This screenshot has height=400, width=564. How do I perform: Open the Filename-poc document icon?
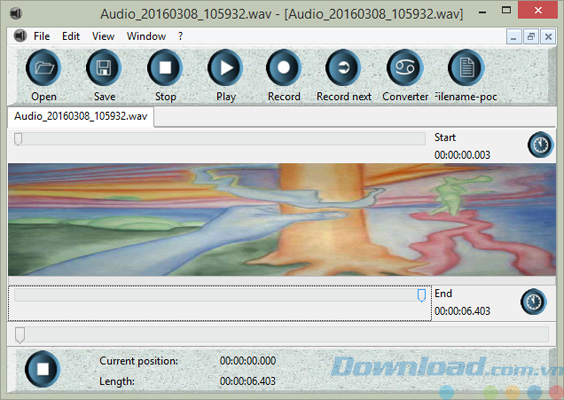coord(466,68)
